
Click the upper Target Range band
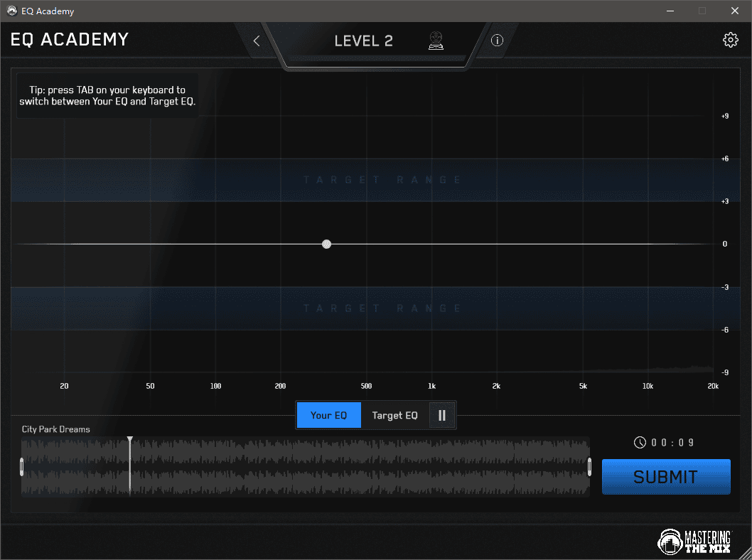click(x=382, y=180)
